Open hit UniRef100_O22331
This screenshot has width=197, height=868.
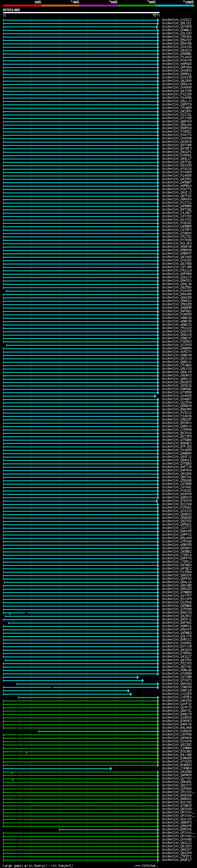(176, 115)
